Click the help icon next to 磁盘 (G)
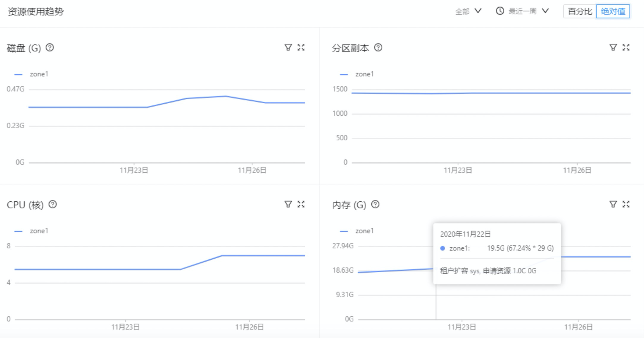The image size is (644, 338). pos(50,48)
